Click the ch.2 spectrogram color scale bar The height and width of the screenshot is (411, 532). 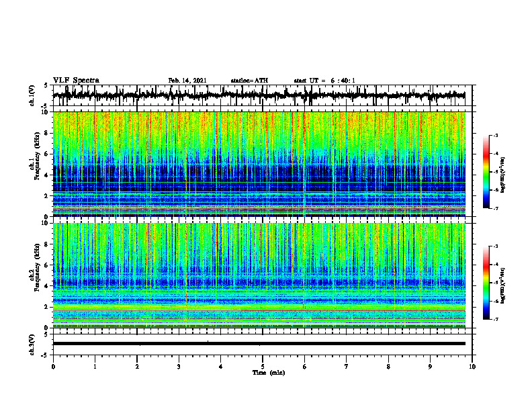coord(486,283)
